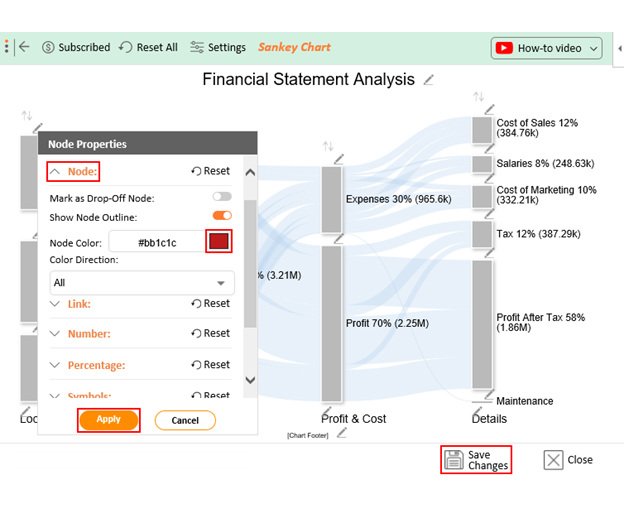Edit the Profit & Cost column label pencil
624x507 pixels.
pos(327,411)
